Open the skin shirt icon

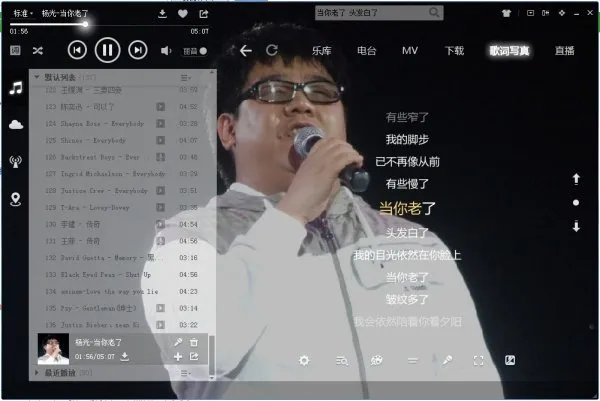coord(506,13)
